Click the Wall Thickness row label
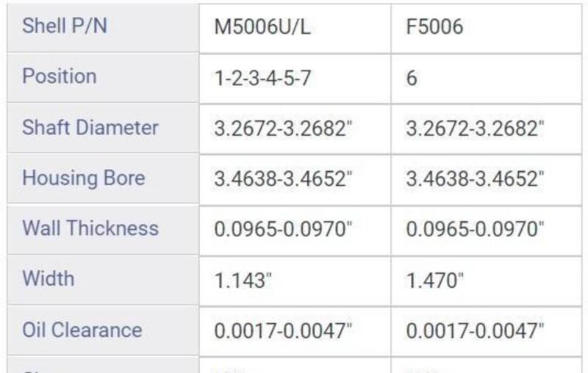 (90, 228)
